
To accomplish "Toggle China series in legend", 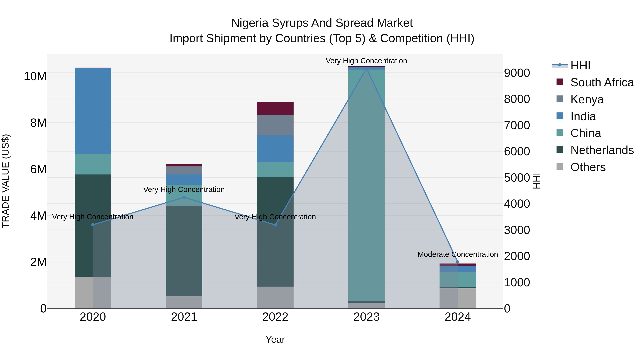I will pyautogui.click(x=579, y=133).
